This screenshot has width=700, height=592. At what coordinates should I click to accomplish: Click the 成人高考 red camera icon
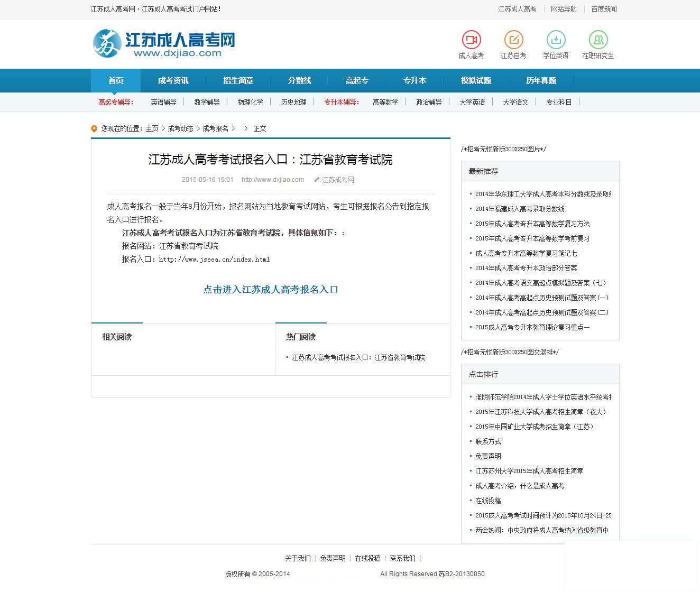[x=471, y=40]
